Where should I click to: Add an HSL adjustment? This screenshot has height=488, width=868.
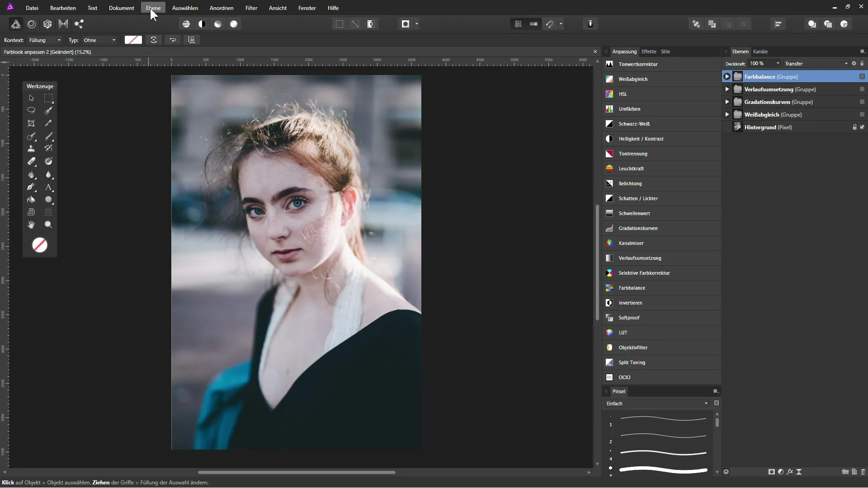(x=623, y=94)
